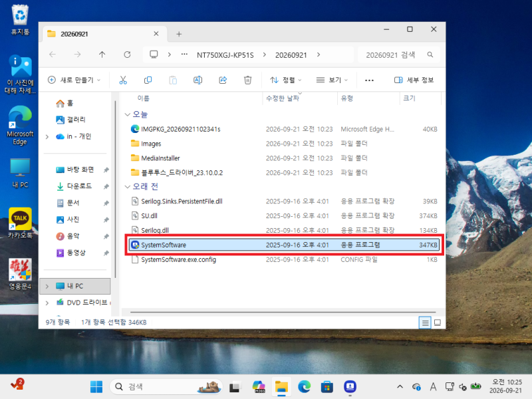Select the Images folder
This screenshot has width=532, height=399.
tap(284, 144)
